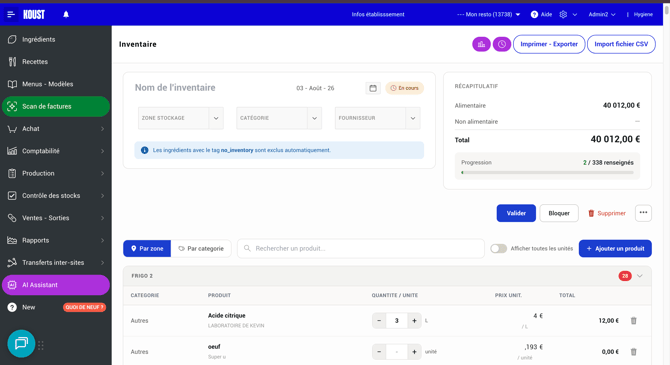This screenshot has width=670, height=365.
Task: Click the Ingrédients sidebar icon
Action: 12,39
